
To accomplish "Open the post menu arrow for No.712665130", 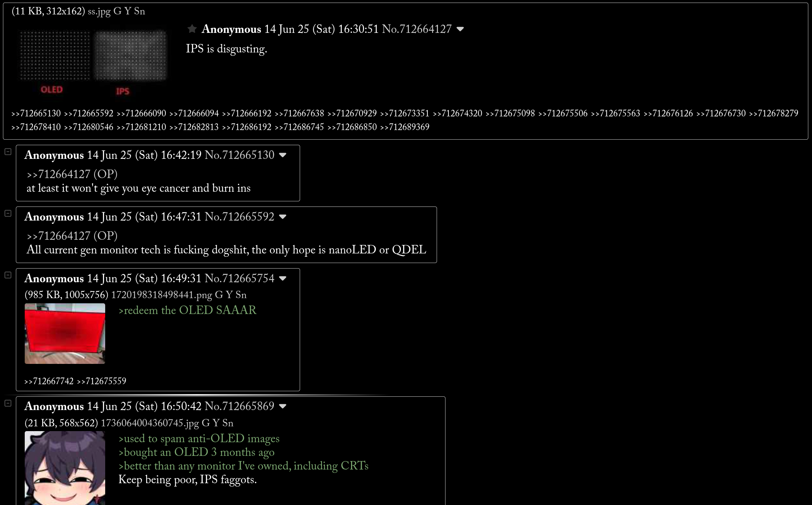I will coord(283,155).
